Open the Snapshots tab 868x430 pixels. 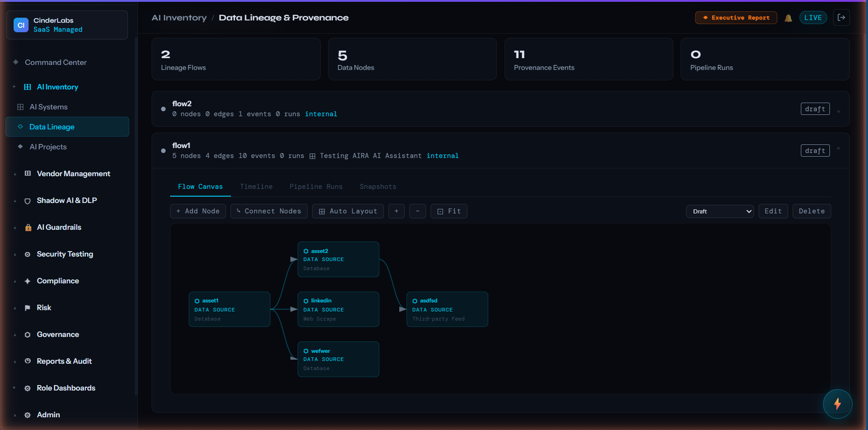tap(378, 187)
